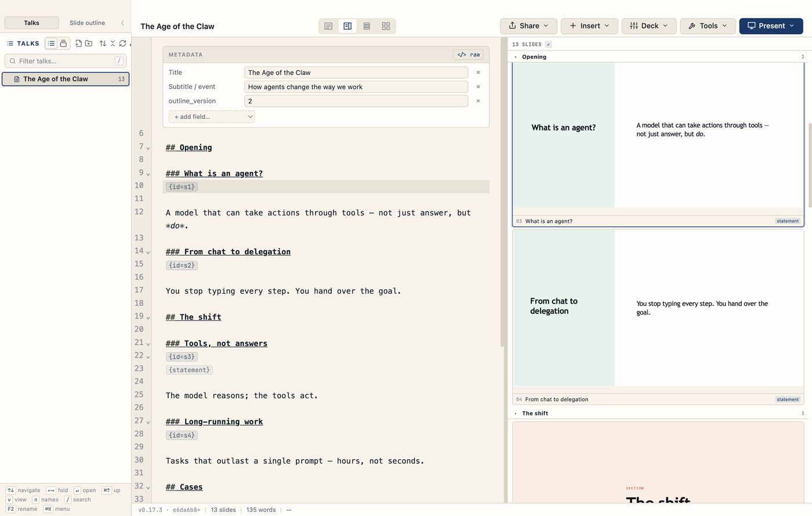
Task: Refresh the talks list
Action: [x=122, y=44]
